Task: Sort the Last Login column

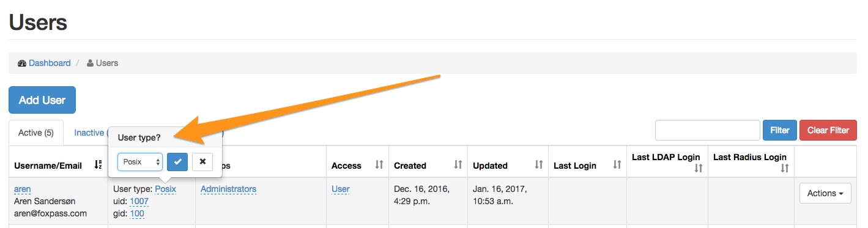Action: (x=618, y=165)
